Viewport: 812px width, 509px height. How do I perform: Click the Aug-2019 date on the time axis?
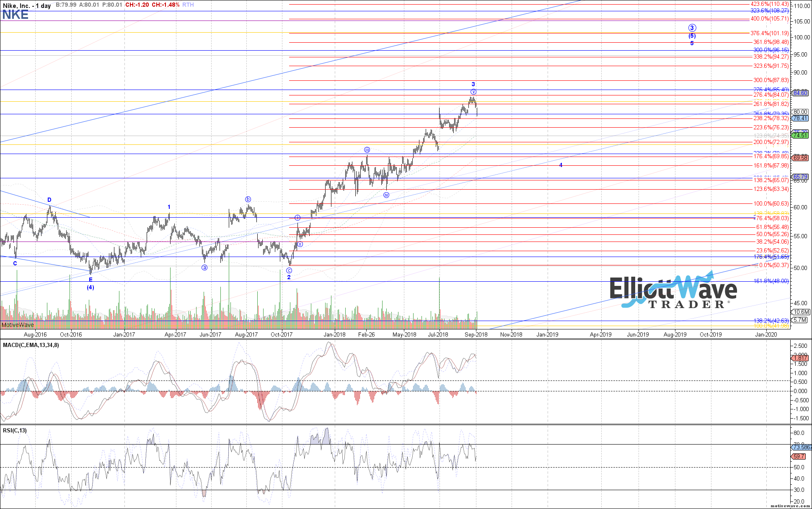coord(675,334)
